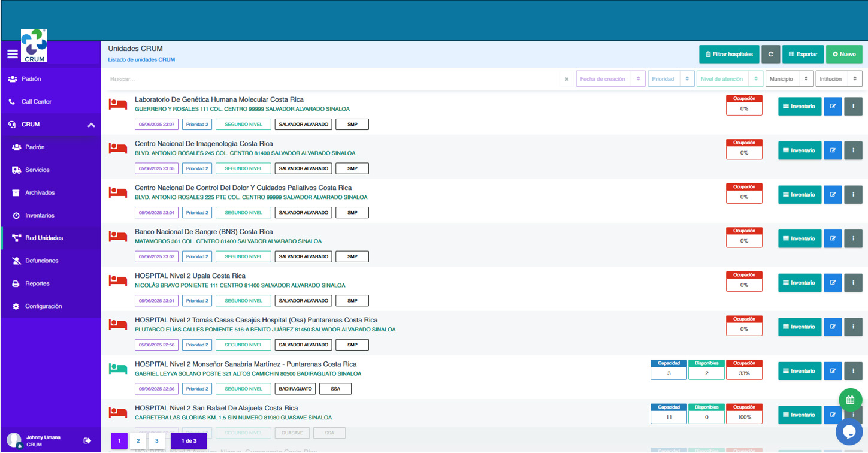Click the Nuevo button
This screenshot has width=868, height=453.
click(843, 54)
